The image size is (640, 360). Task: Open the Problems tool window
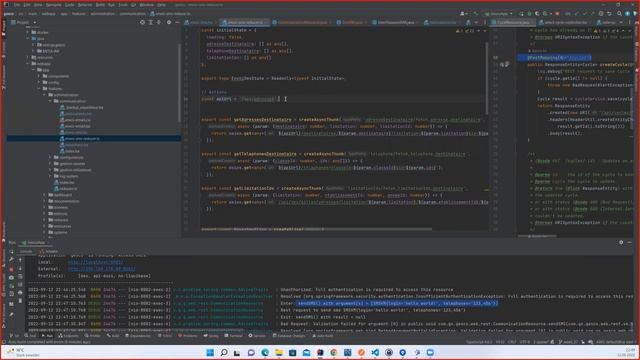(x=188, y=336)
